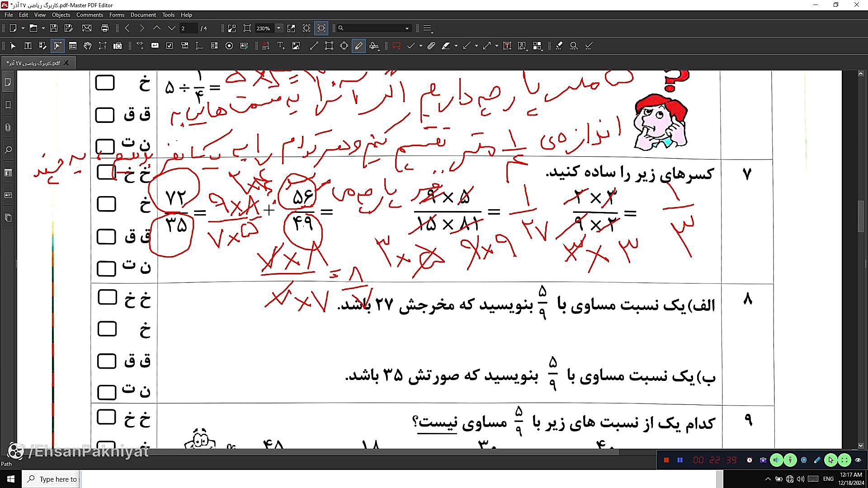Screen dimensions: 868x488
Task: Check the 'ق ق' box in question 7
Action: [x=106, y=237]
